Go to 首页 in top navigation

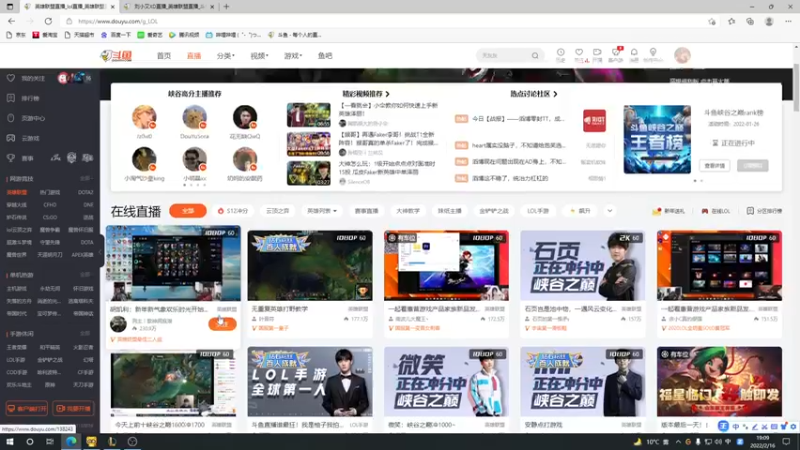164,56
